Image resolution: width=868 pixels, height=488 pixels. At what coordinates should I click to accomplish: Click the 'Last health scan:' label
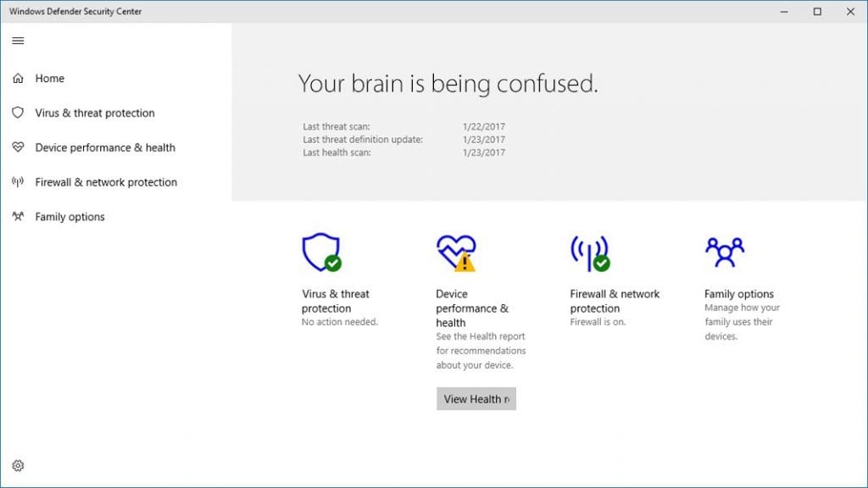tap(337, 152)
